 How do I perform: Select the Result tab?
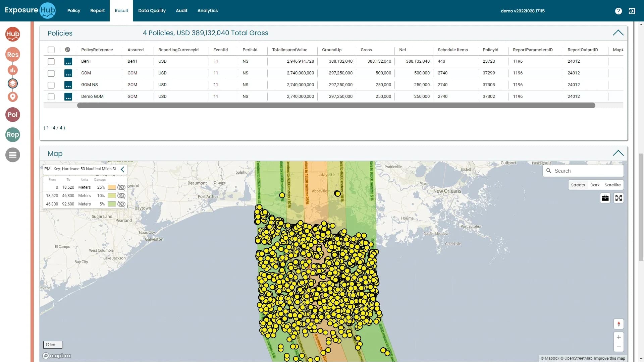pyautogui.click(x=121, y=11)
